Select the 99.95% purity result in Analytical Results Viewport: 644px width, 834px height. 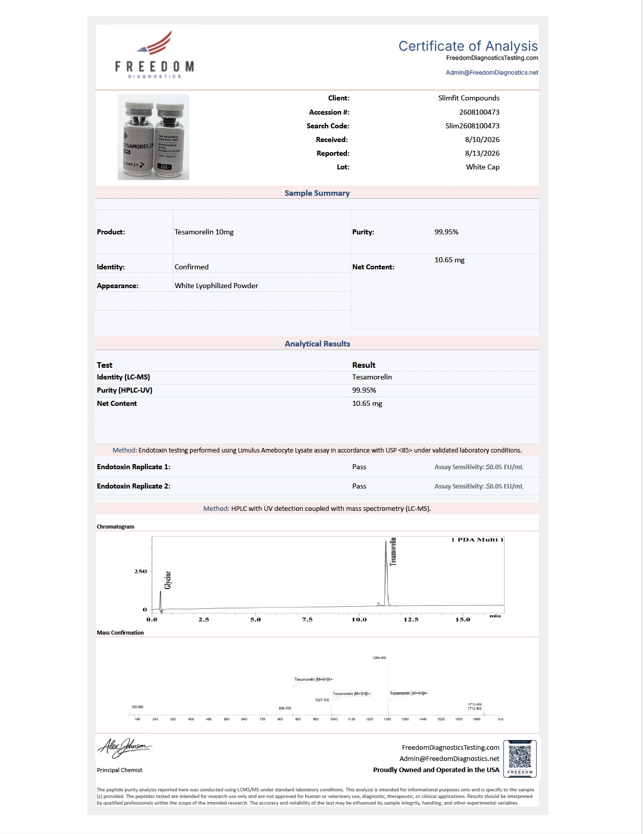pos(364,390)
